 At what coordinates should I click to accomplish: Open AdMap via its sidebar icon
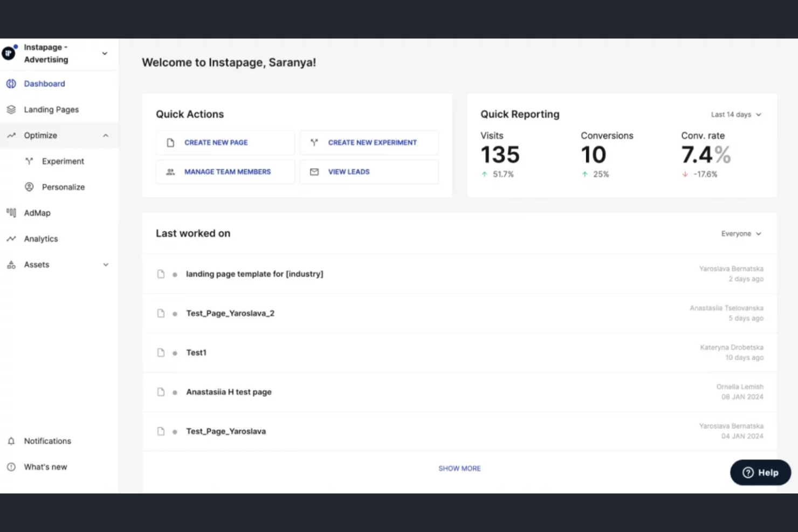tap(11, 212)
